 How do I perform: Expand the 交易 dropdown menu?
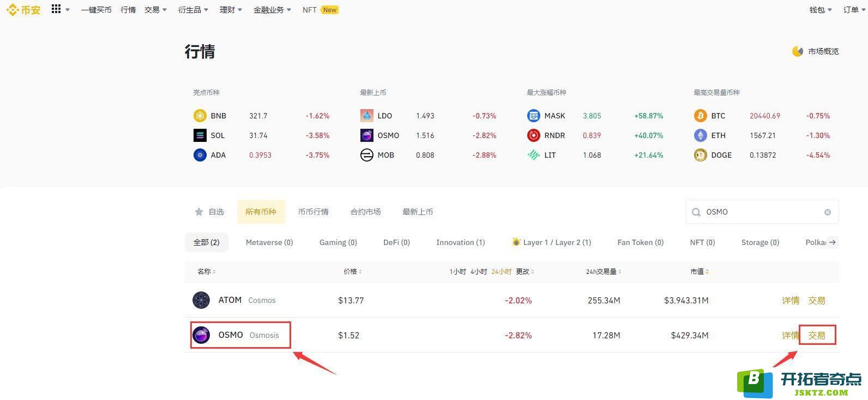coord(156,10)
